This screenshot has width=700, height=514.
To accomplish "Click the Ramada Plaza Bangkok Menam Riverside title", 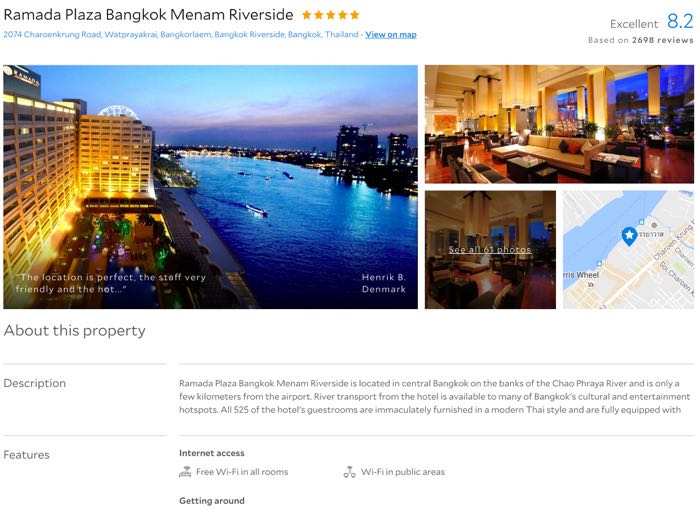I will [x=148, y=15].
